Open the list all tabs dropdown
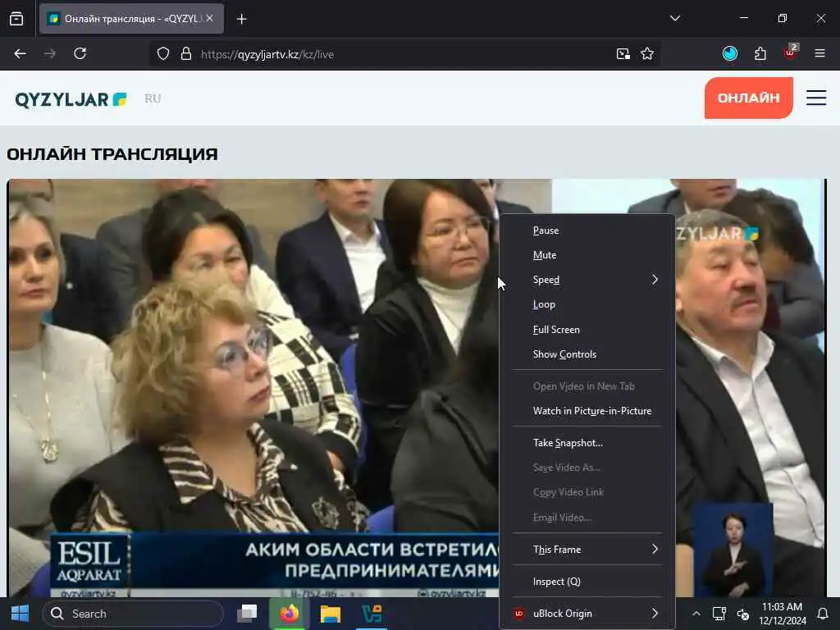The image size is (840, 630). 675,18
